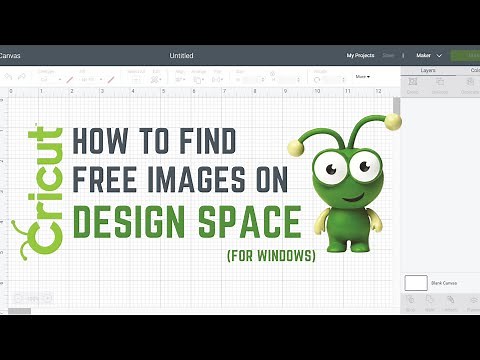This screenshot has width=480, height=360.
Task: Open the Flip tool dropdown
Action: [x=217, y=80]
